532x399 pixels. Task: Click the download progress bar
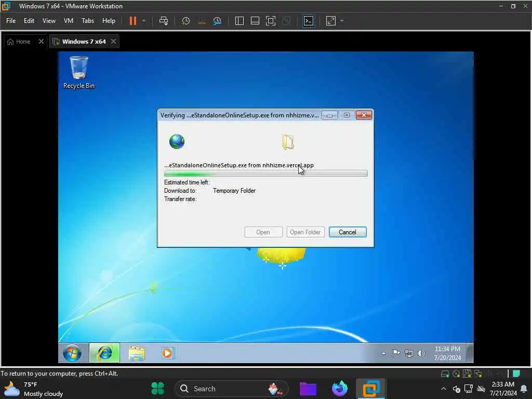[x=265, y=174]
